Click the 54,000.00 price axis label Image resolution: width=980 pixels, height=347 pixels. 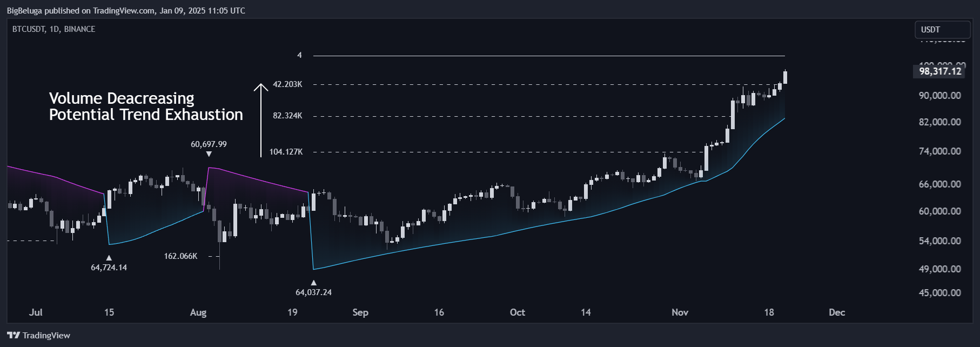click(x=939, y=241)
